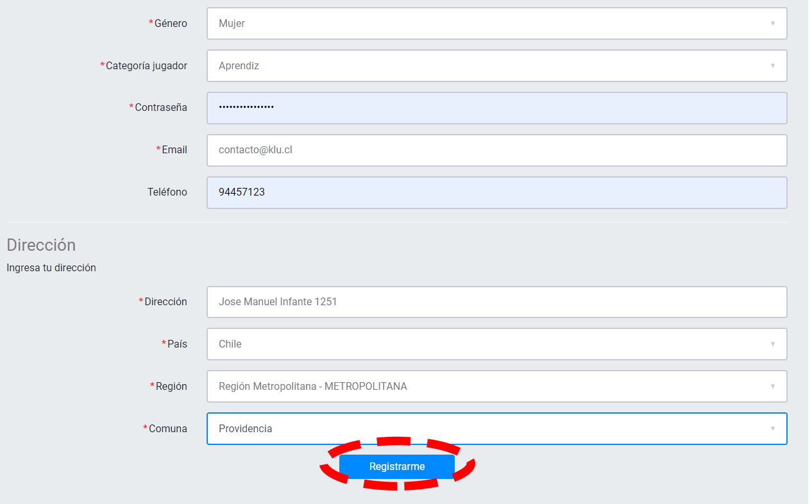The image size is (812, 504).
Task: Open the País dropdown showing Chile
Action: (x=487, y=344)
